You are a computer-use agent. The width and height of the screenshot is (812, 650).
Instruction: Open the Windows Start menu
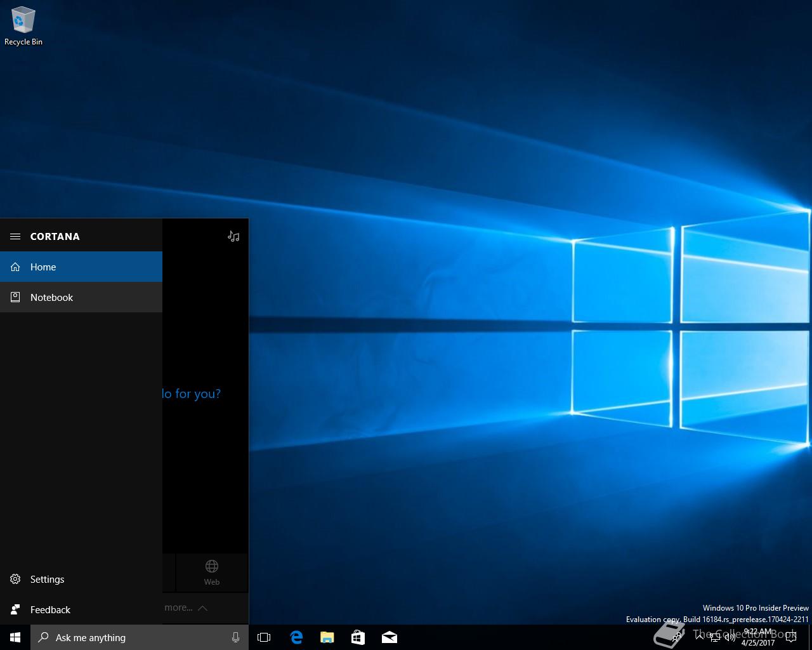coord(15,637)
